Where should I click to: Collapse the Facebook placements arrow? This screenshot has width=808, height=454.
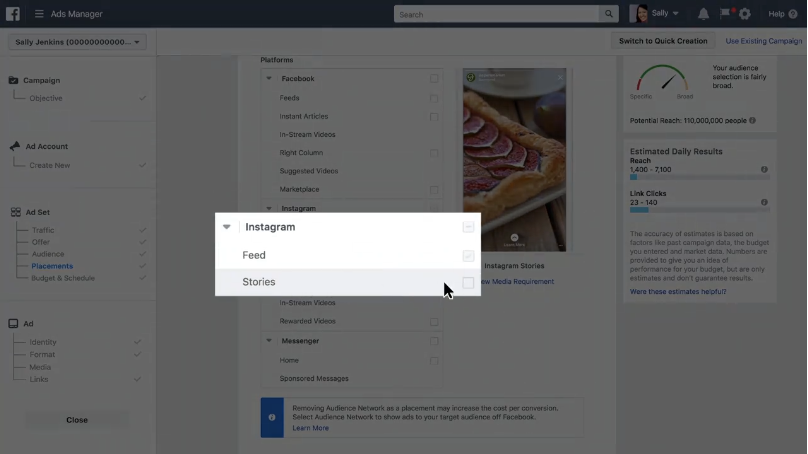tap(269, 78)
